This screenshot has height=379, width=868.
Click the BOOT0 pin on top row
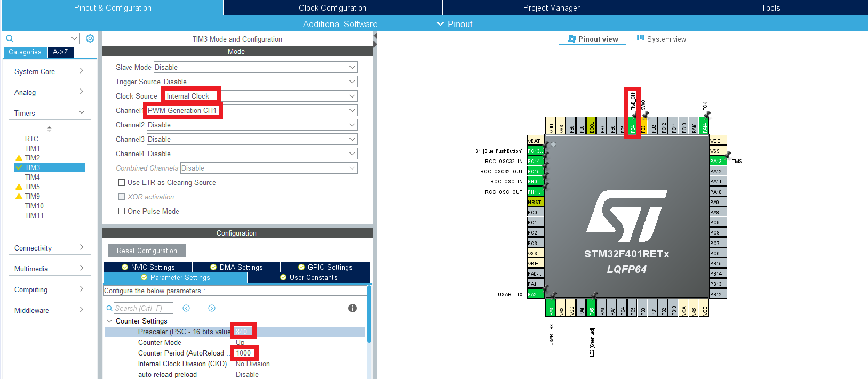coord(592,126)
